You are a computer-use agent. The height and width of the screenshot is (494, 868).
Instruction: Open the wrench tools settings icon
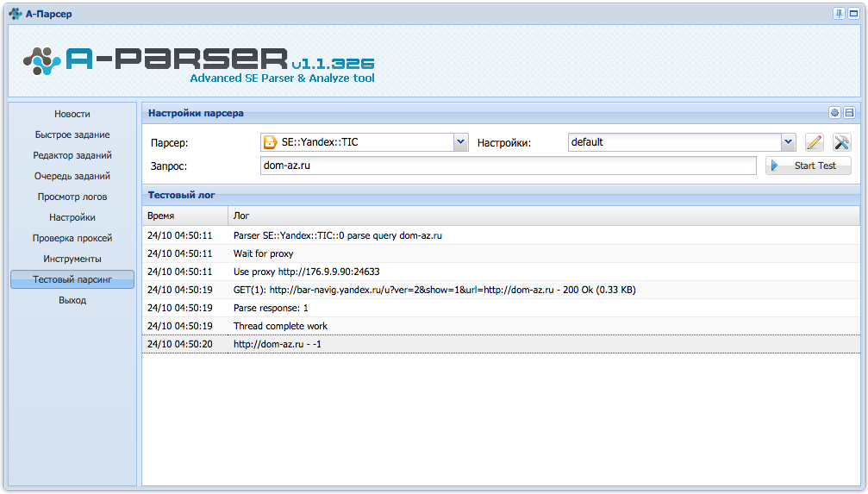tap(841, 142)
